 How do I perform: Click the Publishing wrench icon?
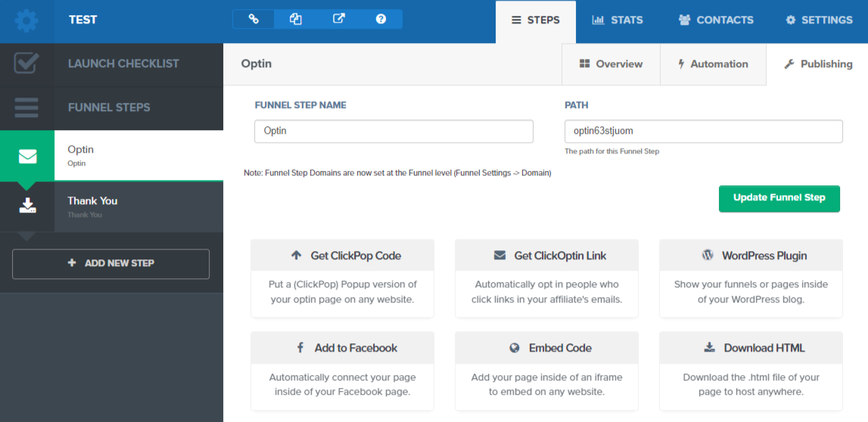(x=789, y=64)
